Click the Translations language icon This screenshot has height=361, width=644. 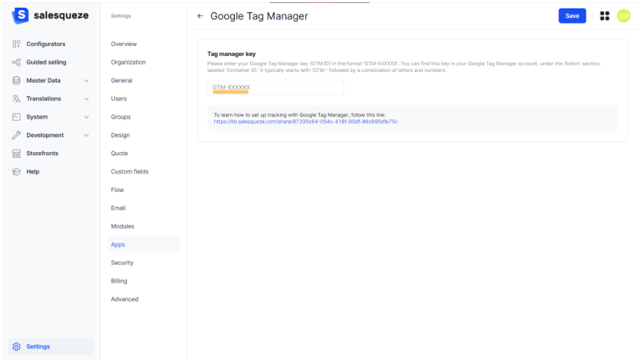16,99
